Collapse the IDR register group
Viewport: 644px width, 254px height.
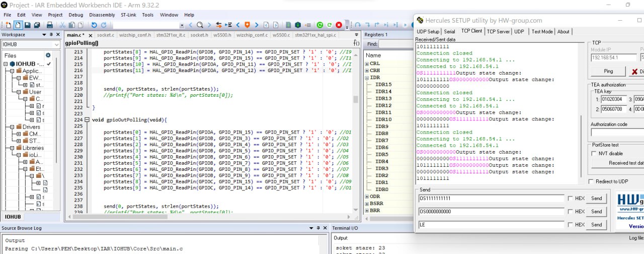click(367, 78)
